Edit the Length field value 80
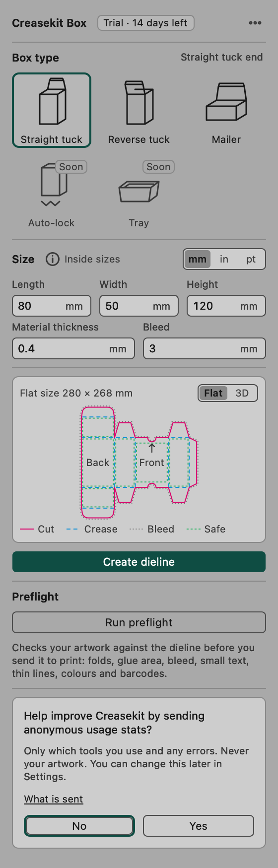The image size is (278, 868). pyautogui.click(x=52, y=306)
